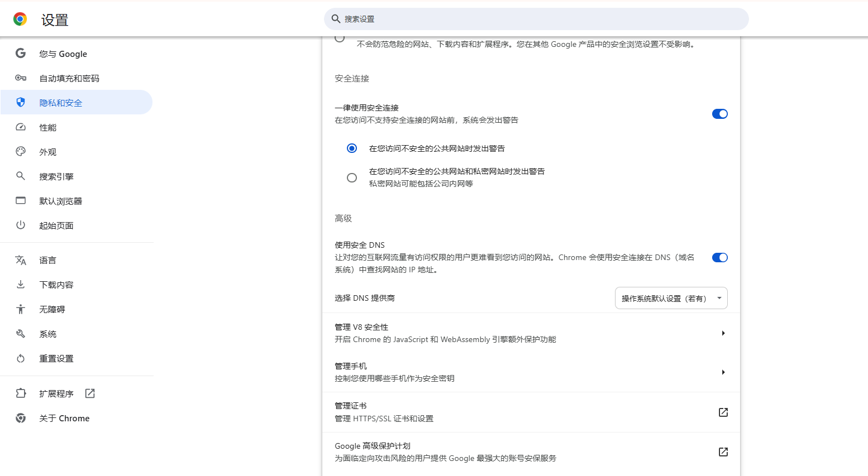Toggle the 使用安全 DNS switch
Screen dimensions: 868x476
coord(720,257)
